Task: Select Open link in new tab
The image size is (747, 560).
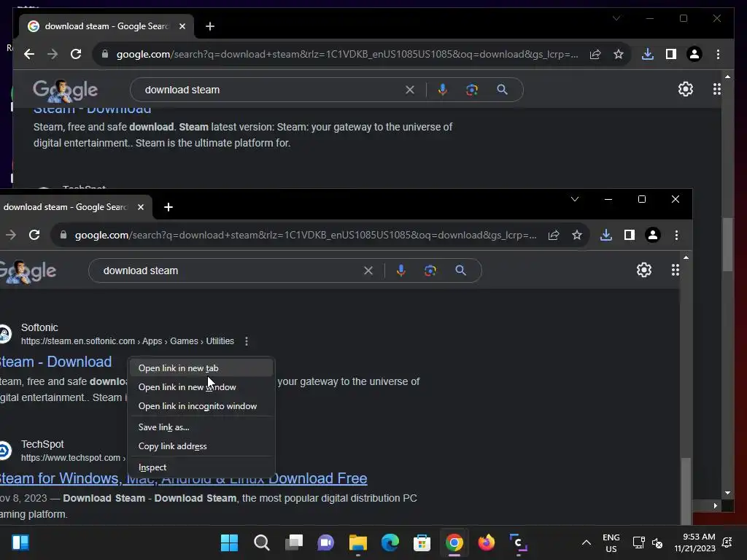Action: [201, 368]
